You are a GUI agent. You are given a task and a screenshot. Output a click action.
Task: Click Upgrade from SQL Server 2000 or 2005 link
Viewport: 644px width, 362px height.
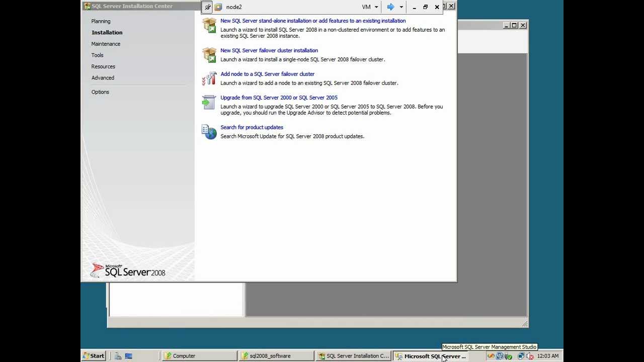[x=279, y=98]
